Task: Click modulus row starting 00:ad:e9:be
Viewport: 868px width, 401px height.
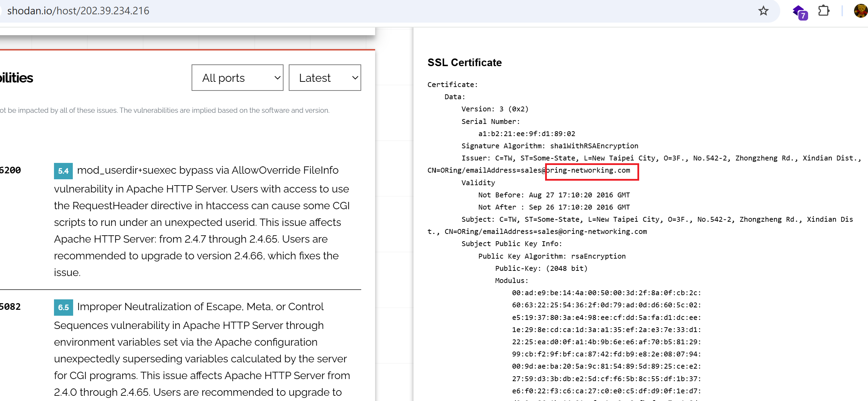Action: coord(606,293)
